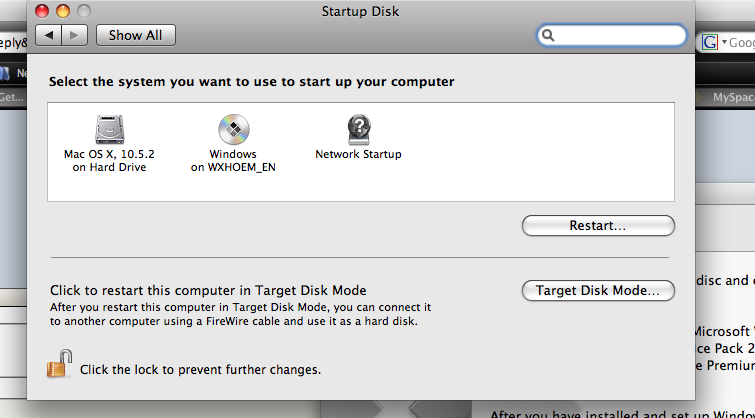755x418 pixels.
Task: Click the Show All button
Action: 136,35
